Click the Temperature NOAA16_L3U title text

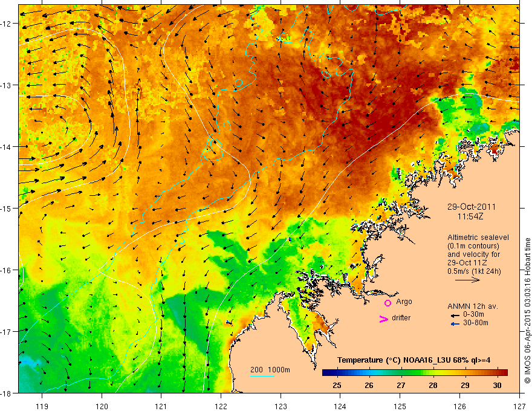(414, 360)
